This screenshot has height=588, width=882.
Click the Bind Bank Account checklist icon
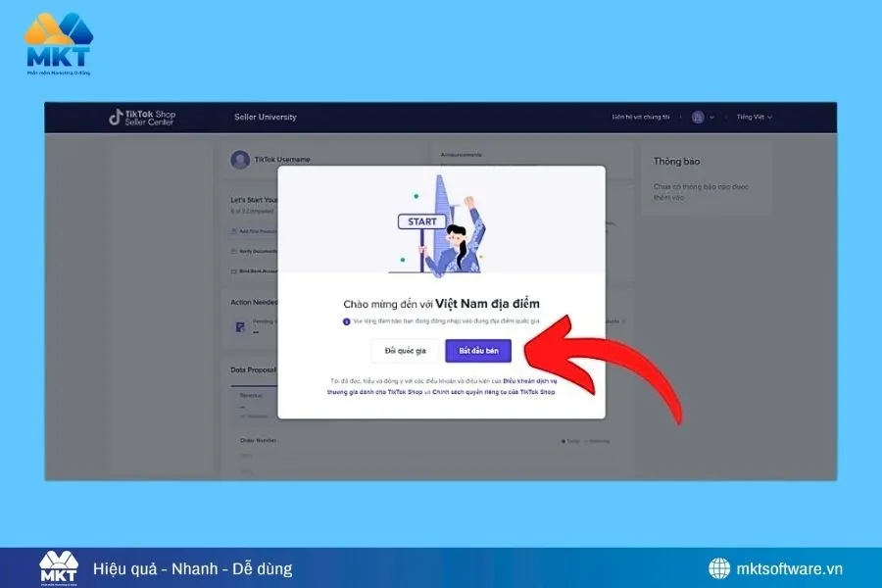coord(234,271)
